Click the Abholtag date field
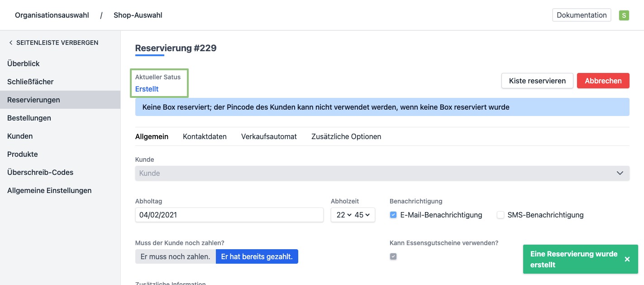The width and height of the screenshot is (644, 285). (x=229, y=215)
